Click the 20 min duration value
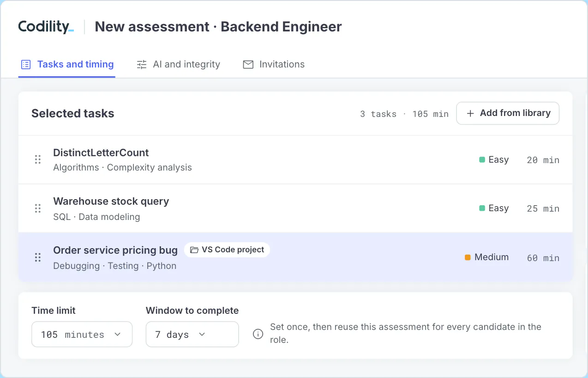This screenshot has height=378, width=588. pyautogui.click(x=543, y=160)
